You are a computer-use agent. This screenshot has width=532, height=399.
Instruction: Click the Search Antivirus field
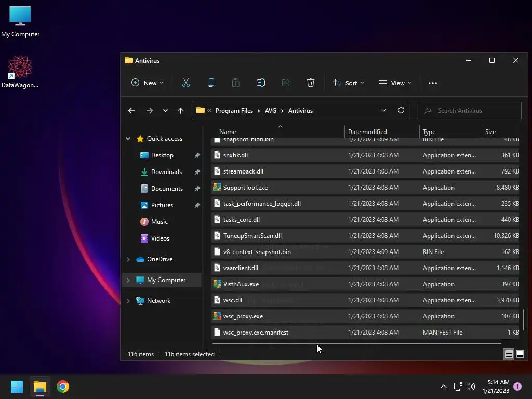469,111
